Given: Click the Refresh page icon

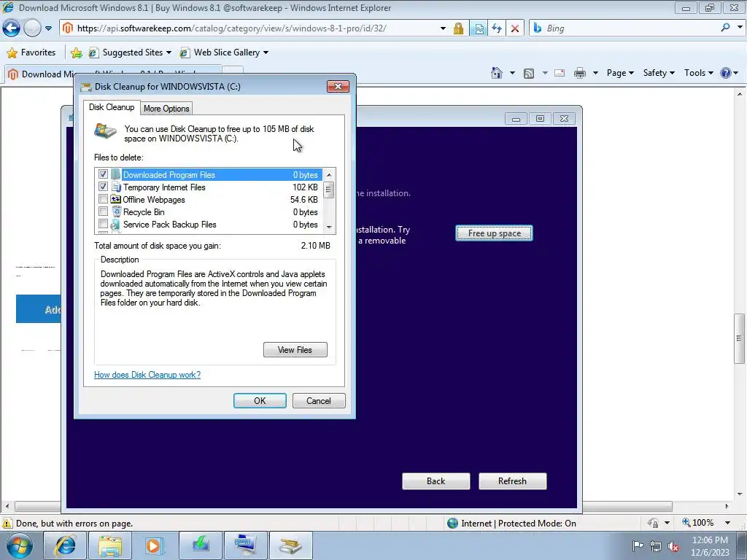Looking at the screenshot, I should coord(496,28).
